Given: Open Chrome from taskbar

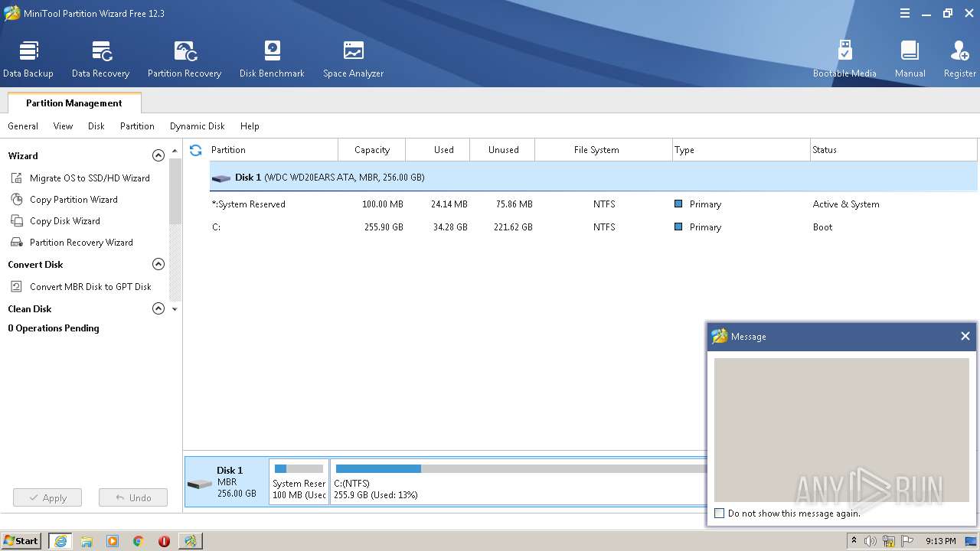Looking at the screenshot, I should tap(139, 541).
